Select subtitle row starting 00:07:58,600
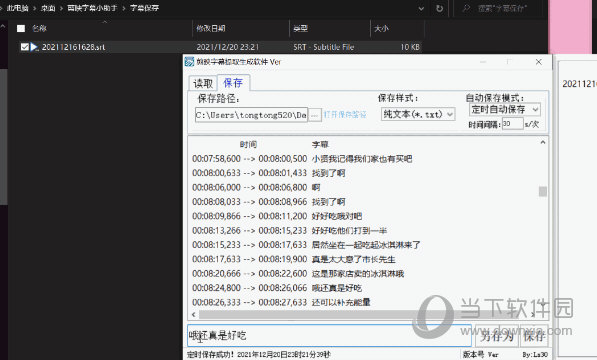The width and height of the screenshot is (597, 360). click(x=302, y=159)
